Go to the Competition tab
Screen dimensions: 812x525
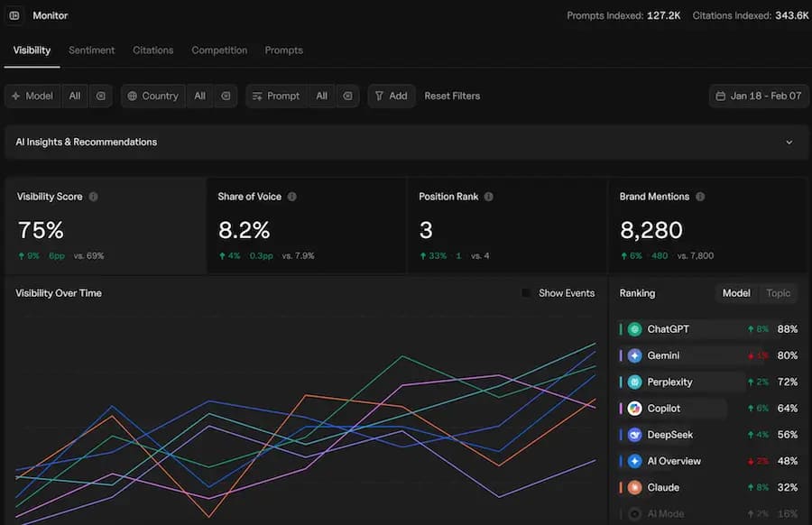click(219, 51)
